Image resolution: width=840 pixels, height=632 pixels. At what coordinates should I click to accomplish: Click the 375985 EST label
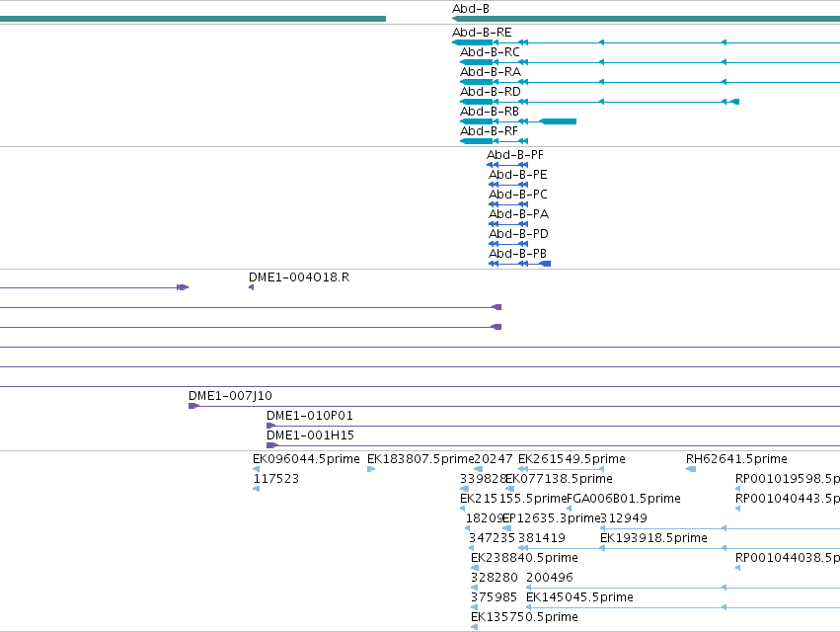pos(494,598)
